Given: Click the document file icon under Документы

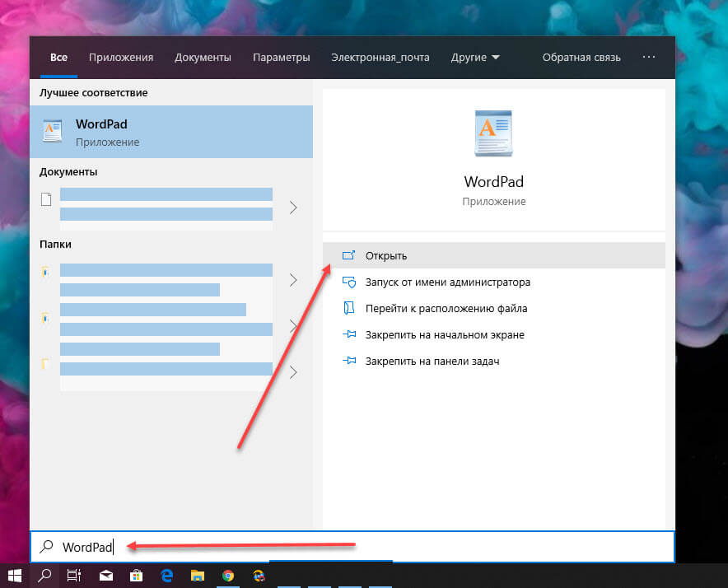Looking at the screenshot, I should click(x=46, y=198).
